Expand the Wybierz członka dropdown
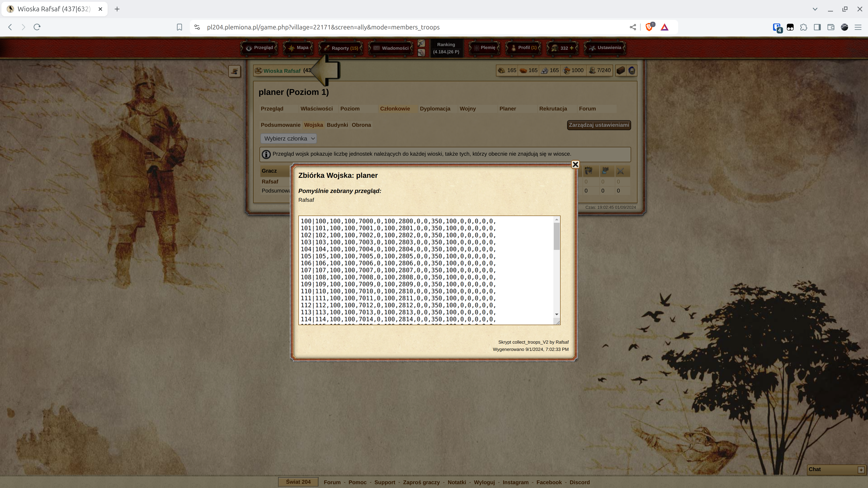This screenshot has height=488, width=868. click(288, 138)
